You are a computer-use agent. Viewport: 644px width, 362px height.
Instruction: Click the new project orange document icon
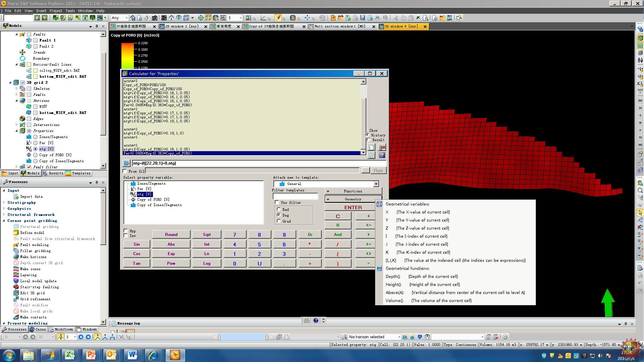click(333, 18)
